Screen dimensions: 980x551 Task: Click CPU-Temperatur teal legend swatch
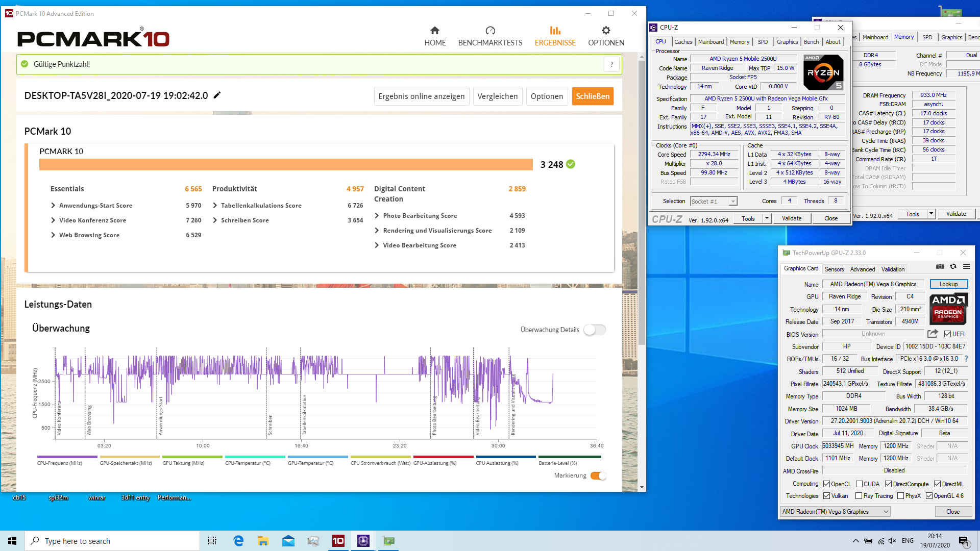pyautogui.click(x=255, y=457)
